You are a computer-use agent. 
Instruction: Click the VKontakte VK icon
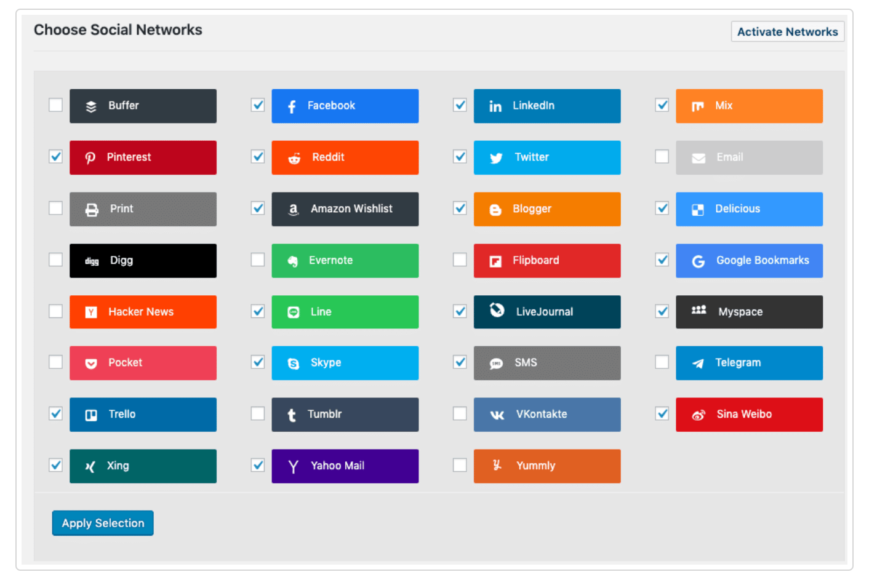(497, 415)
